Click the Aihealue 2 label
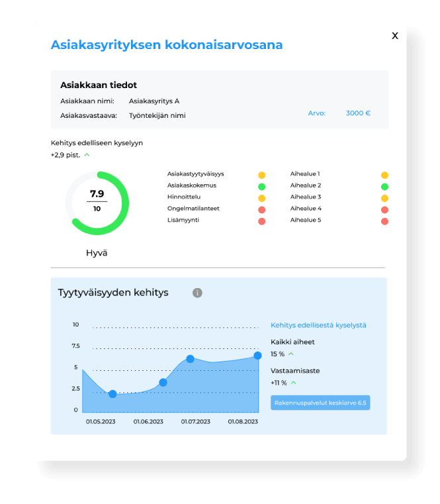Image resolution: width=440 pixels, height=504 pixels. point(306,185)
